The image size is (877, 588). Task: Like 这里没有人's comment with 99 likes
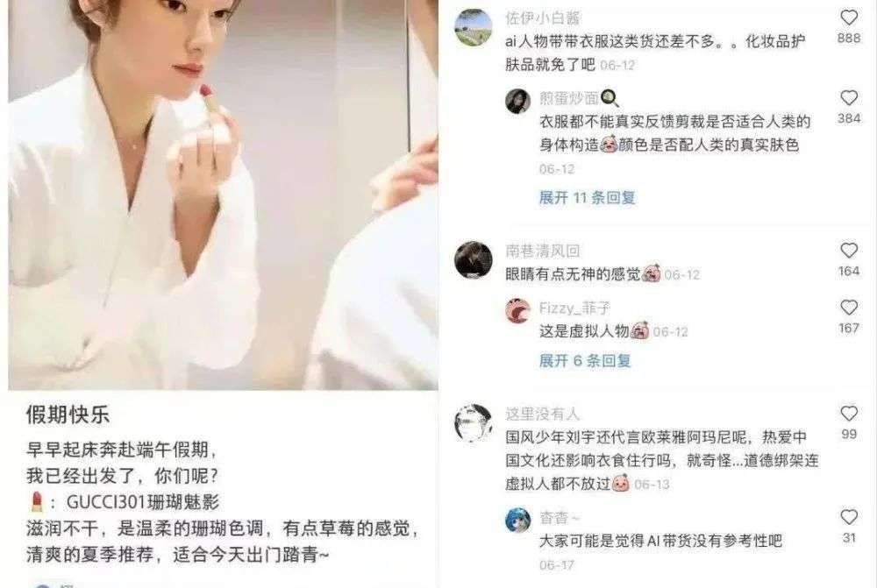(x=848, y=414)
